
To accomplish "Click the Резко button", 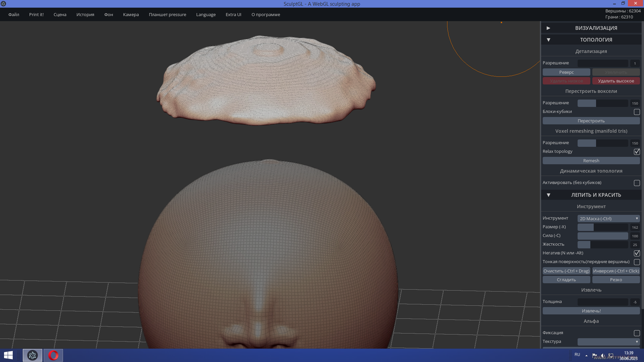I will pos(616,280).
